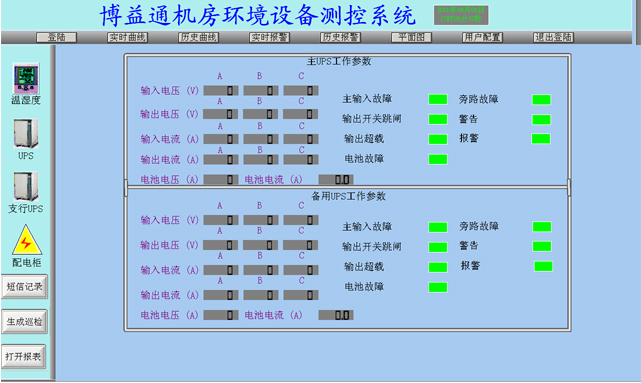Select the 电池电流 value field in 主UPS
641x383 pixels.
336,179
